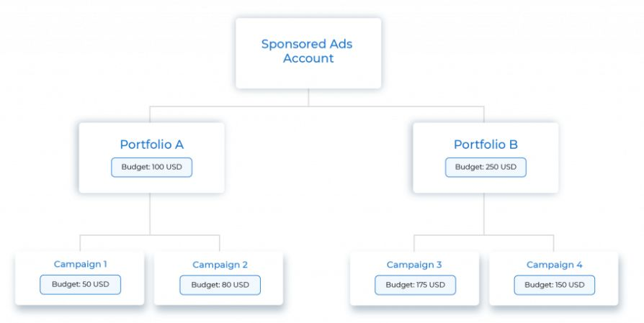Viewport: 644px width, 323px height.
Task: Click Campaign 2 budget 80 USD badge
Action: [x=220, y=285]
